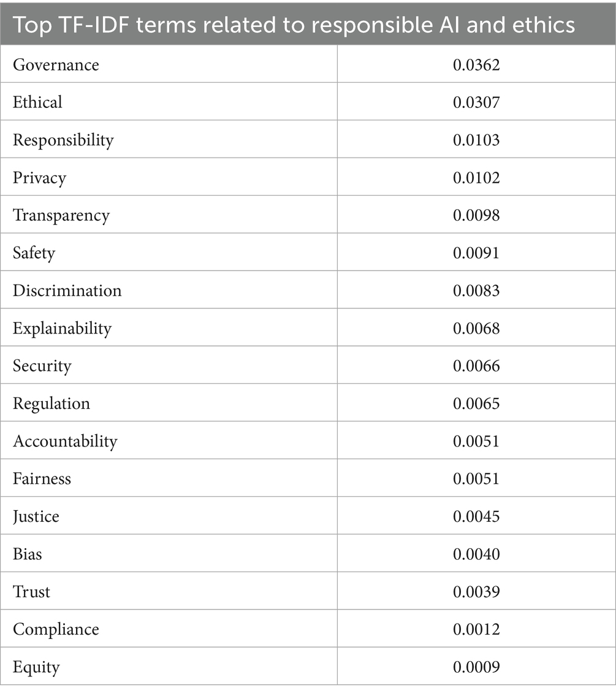Click the Accountability term cell
Screen dimensions: 616x696
[65, 441]
